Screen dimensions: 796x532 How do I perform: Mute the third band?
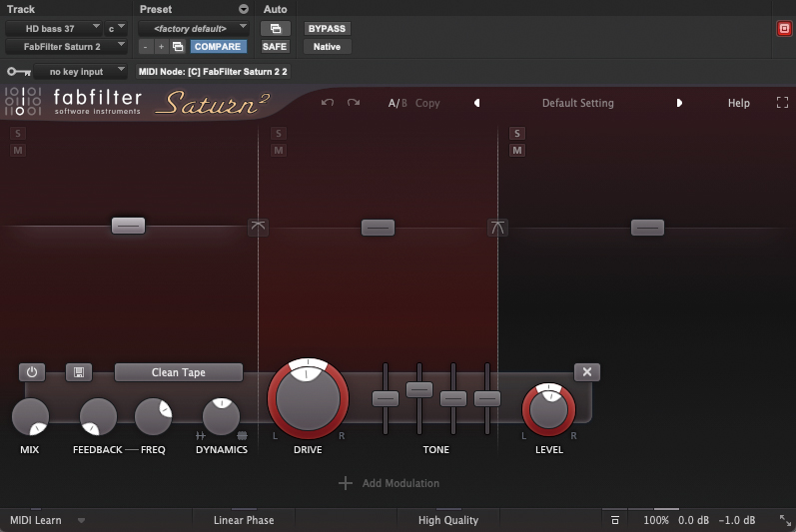[516, 150]
